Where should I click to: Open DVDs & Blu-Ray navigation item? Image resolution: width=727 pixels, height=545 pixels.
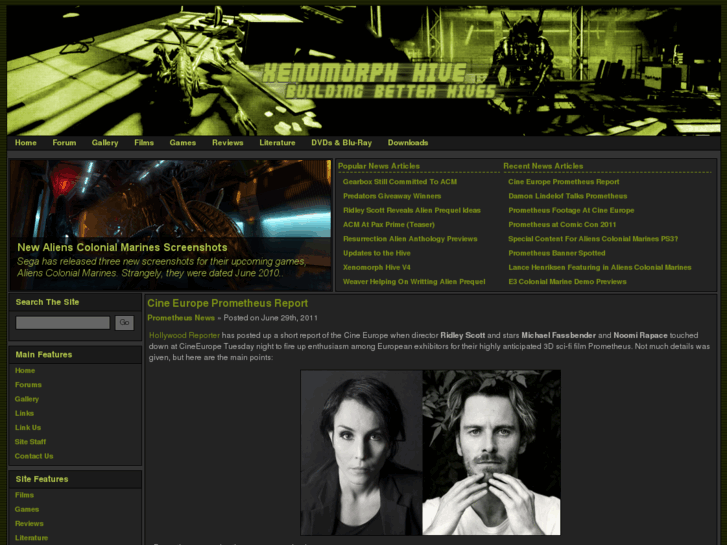pyautogui.click(x=342, y=142)
